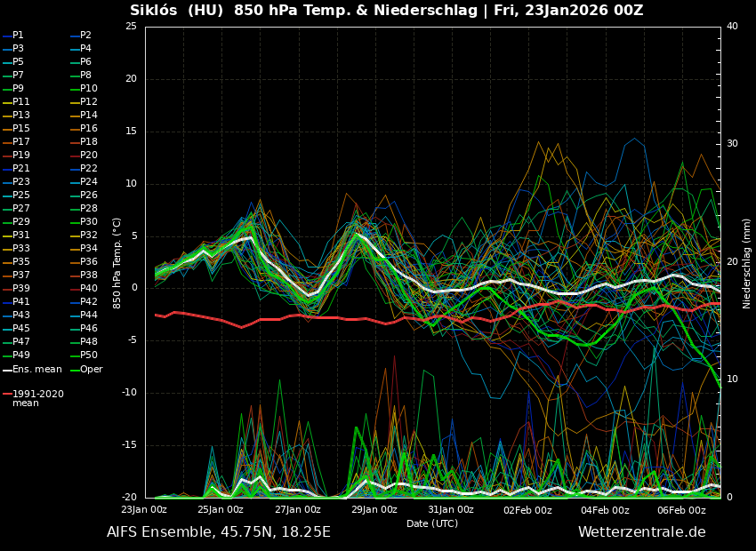Image resolution: width=756 pixels, height=551 pixels.
Task: Click the 850 hPa Temp. axis label
Action: pos(117,262)
